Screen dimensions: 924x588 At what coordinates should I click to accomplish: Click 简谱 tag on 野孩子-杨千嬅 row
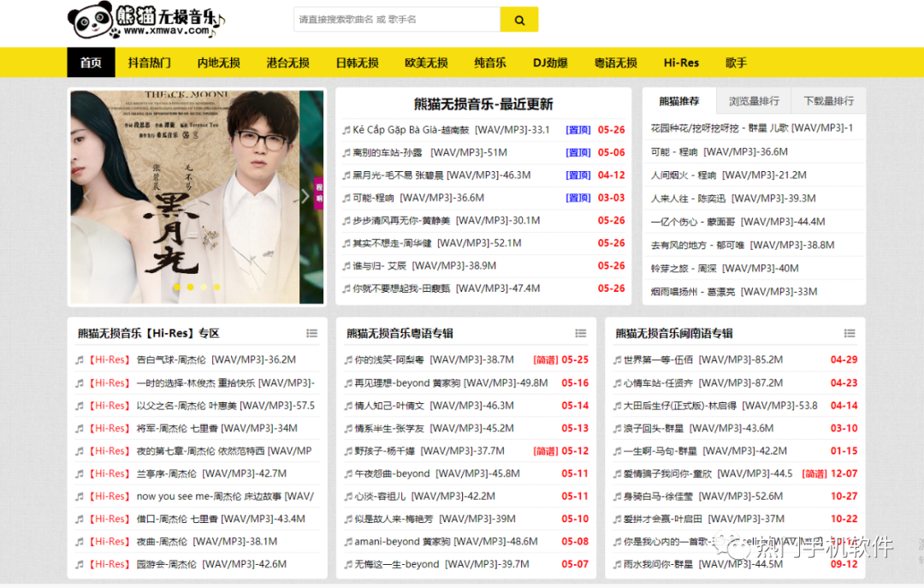click(545, 451)
